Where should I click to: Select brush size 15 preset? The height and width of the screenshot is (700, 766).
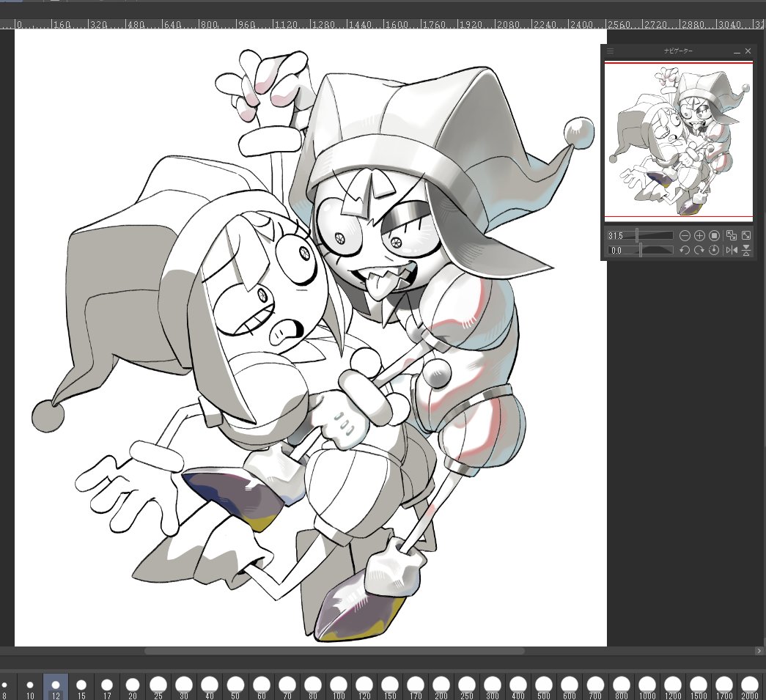(x=81, y=687)
